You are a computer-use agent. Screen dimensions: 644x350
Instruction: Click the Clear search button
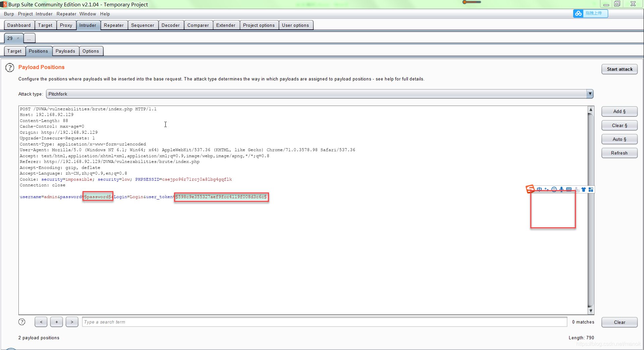click(620, 322)
